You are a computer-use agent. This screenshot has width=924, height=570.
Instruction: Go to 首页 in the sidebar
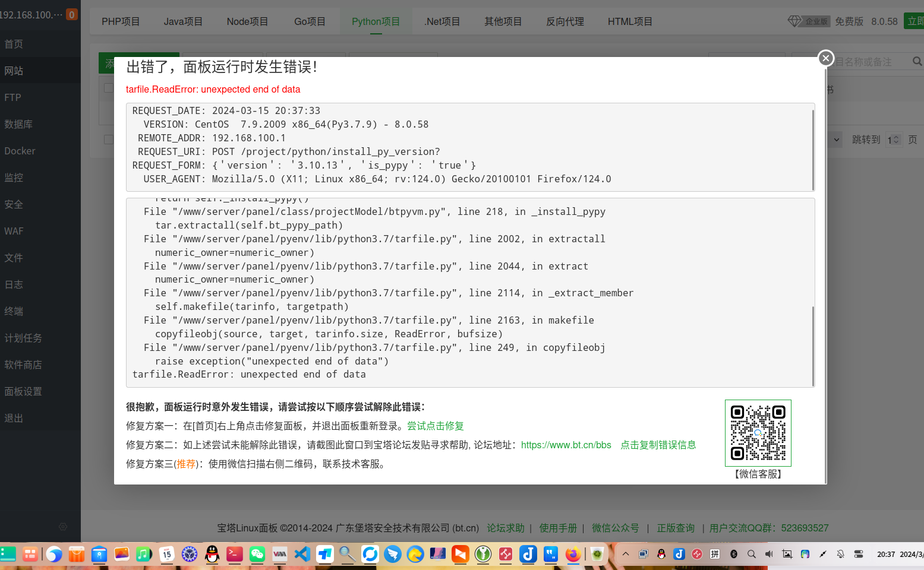(x=40, y=44)
